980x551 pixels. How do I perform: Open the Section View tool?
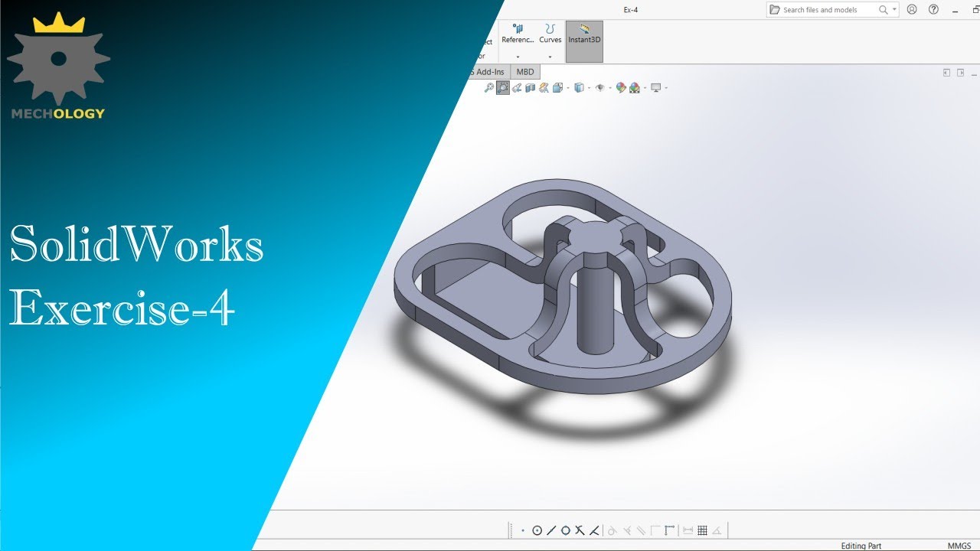530,87
